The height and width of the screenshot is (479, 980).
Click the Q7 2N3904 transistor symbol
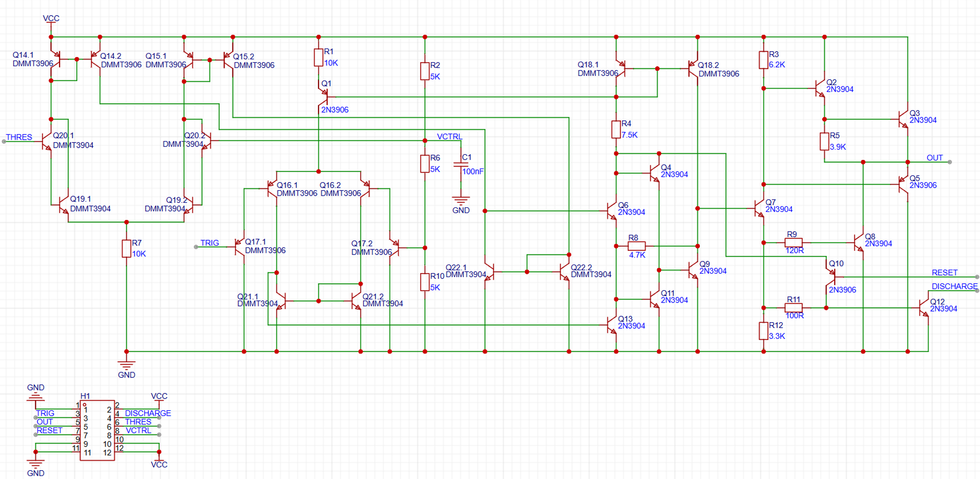[760, 208]
